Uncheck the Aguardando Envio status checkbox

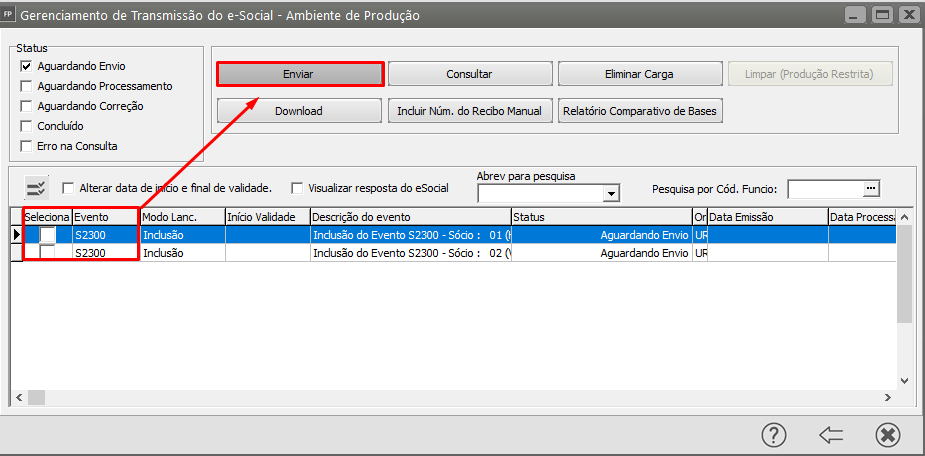(x=27, y=66)
